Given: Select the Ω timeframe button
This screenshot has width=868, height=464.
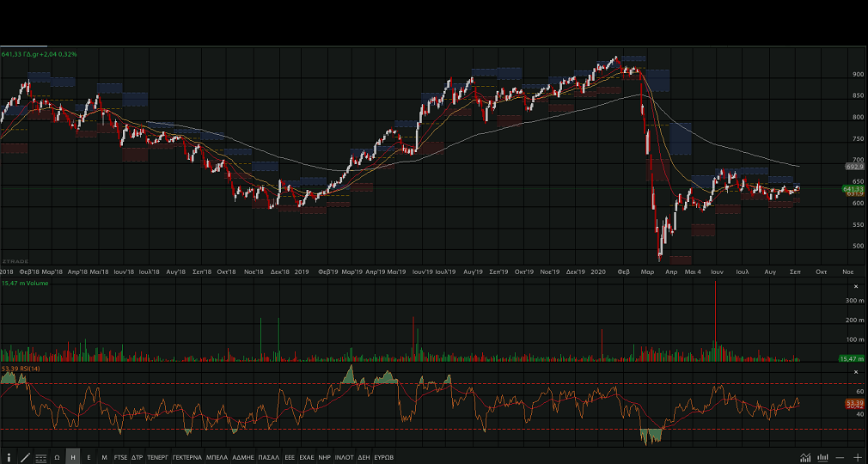Looking at the screenshot, I should [x=57, y=457].
